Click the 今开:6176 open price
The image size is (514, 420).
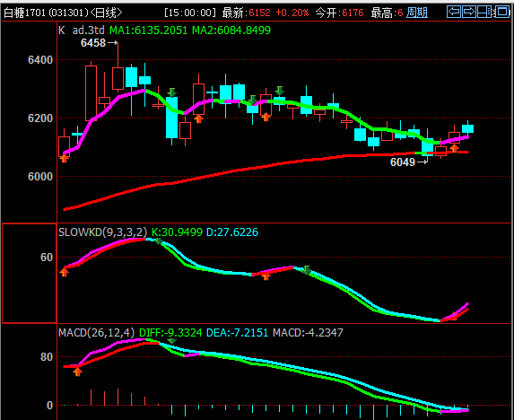340,13
